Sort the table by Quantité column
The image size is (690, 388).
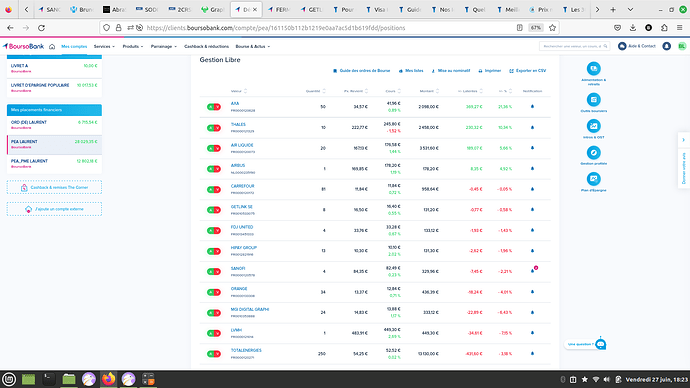click(x=316, y=91)
